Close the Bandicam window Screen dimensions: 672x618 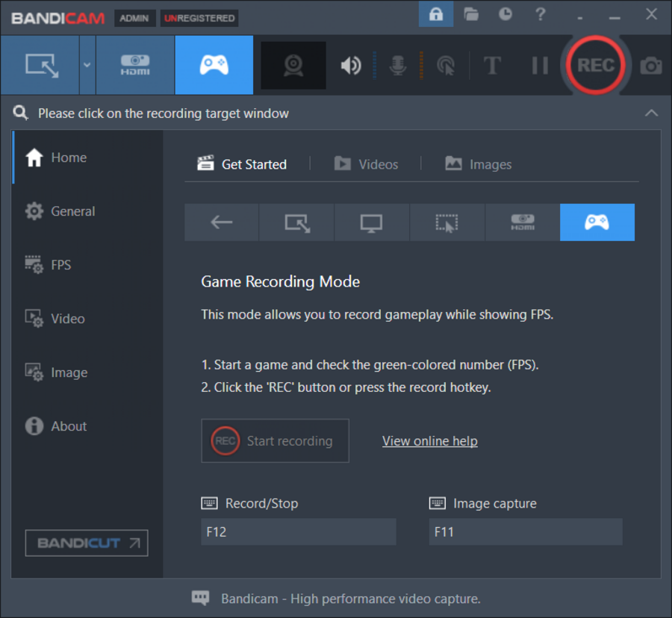(x=651, y=14)
